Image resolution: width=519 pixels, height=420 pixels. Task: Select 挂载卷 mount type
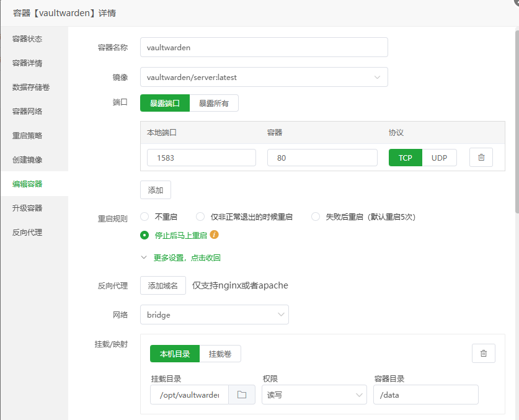pyautogui.click(x=220, y=354)
